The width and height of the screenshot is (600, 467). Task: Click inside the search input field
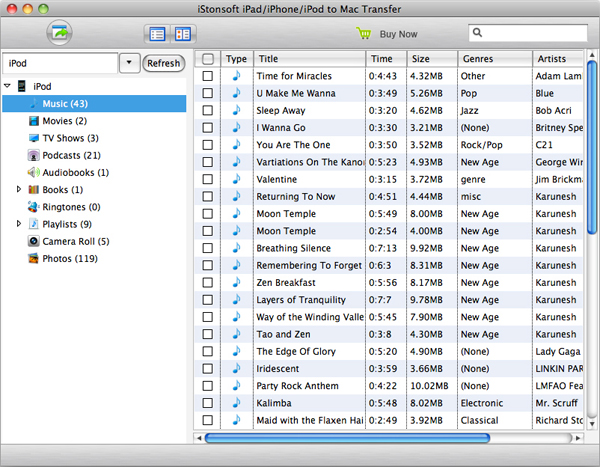click(x=528, y=33)
